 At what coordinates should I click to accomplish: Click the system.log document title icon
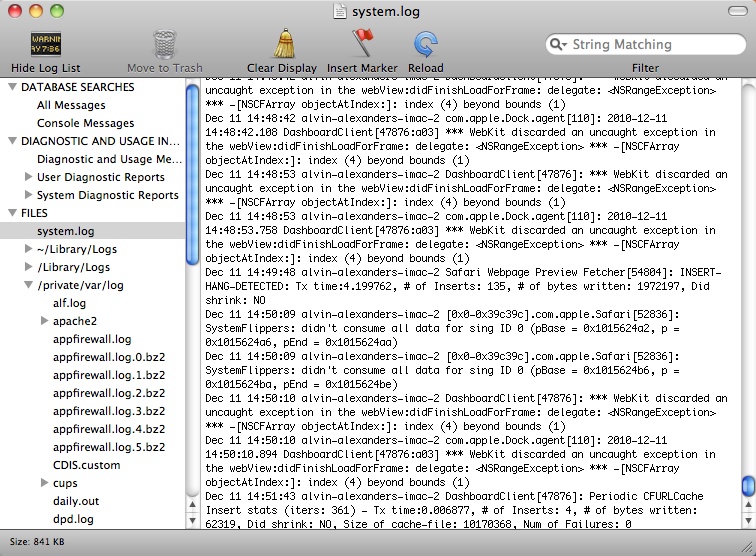click(x=339, y=11)
